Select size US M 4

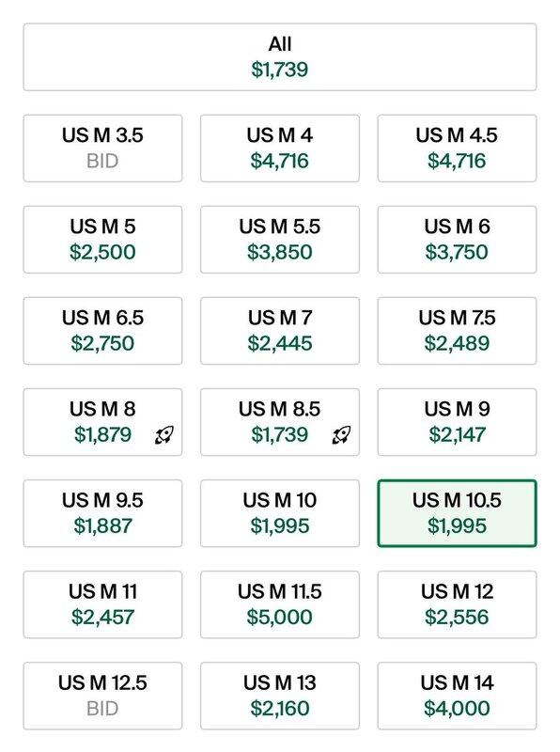[280, 149]
